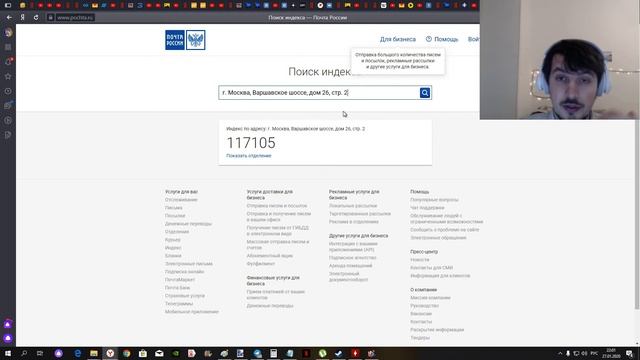Open the clock history icon in sidebar
The width and height of the screenshot is (640, 360).
pyautogui.click(x=8, y=91)
